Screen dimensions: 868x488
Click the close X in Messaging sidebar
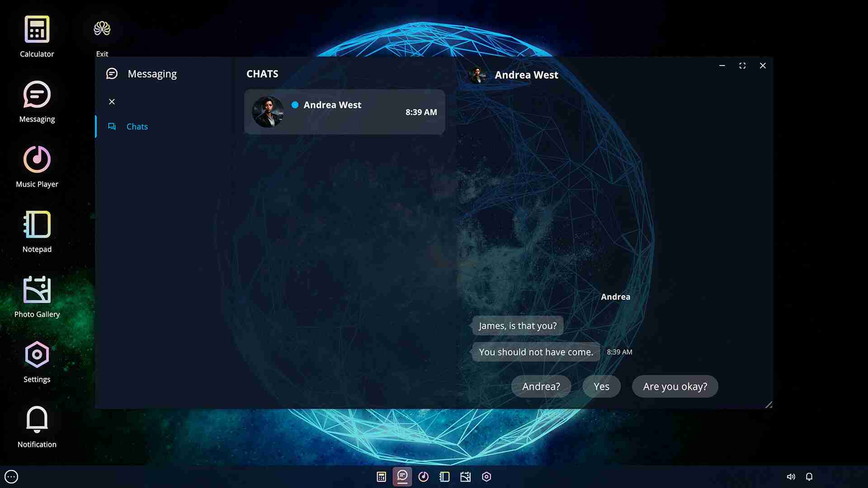112,101
